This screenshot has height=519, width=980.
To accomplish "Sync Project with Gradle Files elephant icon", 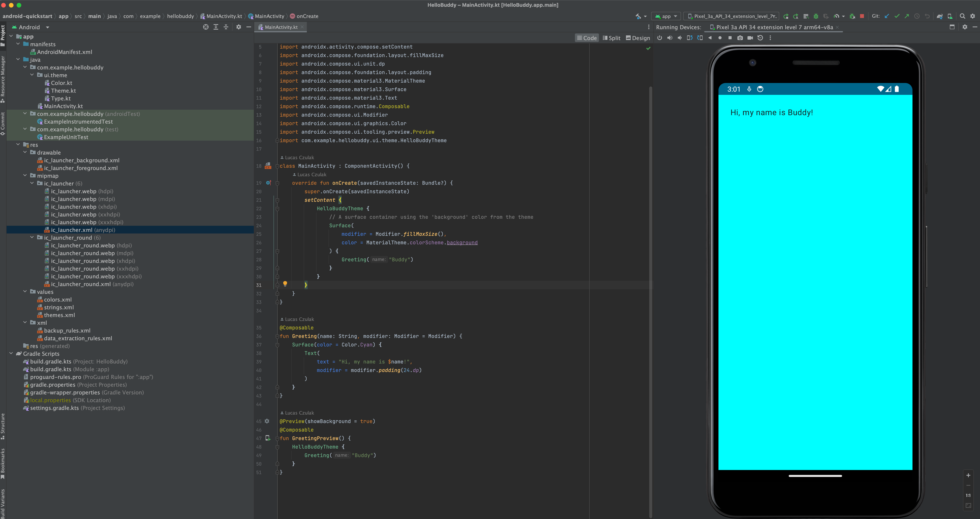I will (x=940, y=16).
